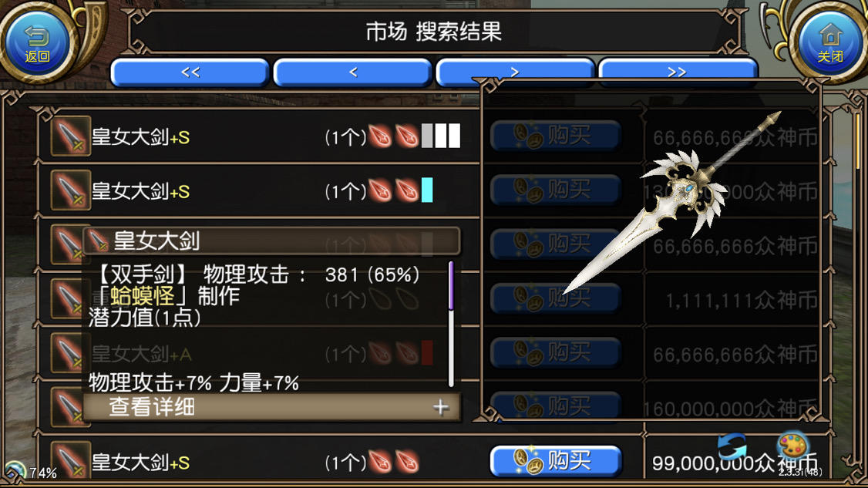
Task: Jump to last page with >> button
Action: coord(677,72)
